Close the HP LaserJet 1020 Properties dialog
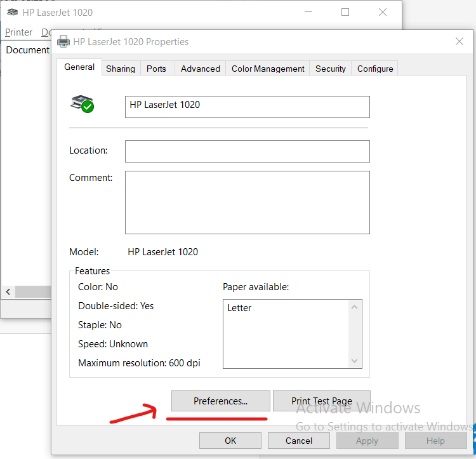The width and height of the screenshot is (476, 459). coord(459,42)
